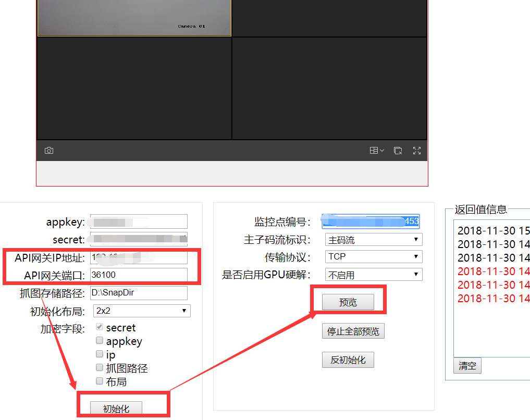Click the last red 2018-11-30 14 log entry
The width and height of the screenshot is (530, 420).
pyautogui.click(x=494, y=299)
